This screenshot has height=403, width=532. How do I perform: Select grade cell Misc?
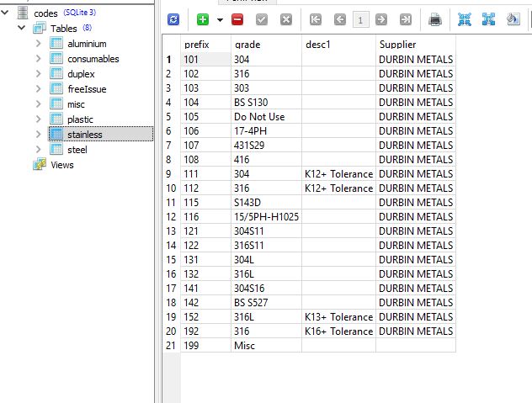click(x=266, y=345)
